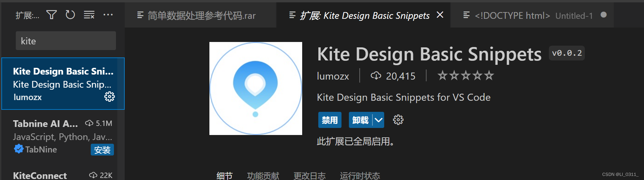Click file icon of the rar tab
This screenshot has width=644, height=180.
click(140, 15)
